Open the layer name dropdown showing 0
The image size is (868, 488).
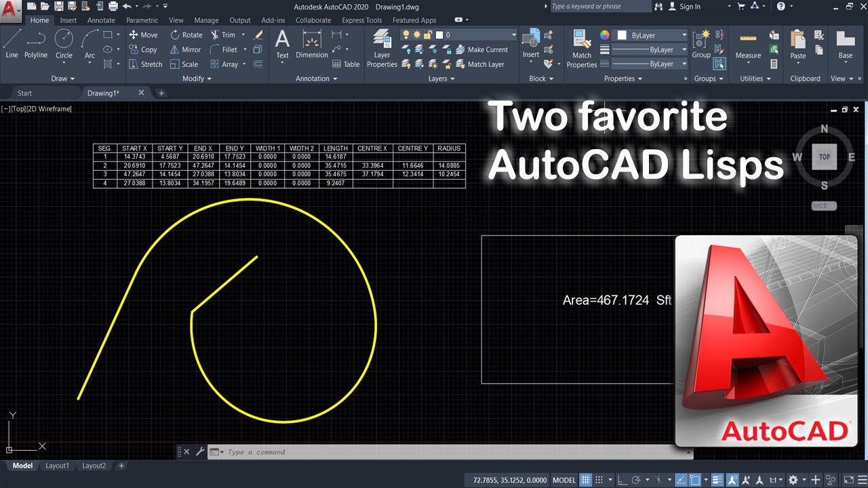[x=477, y=35]
